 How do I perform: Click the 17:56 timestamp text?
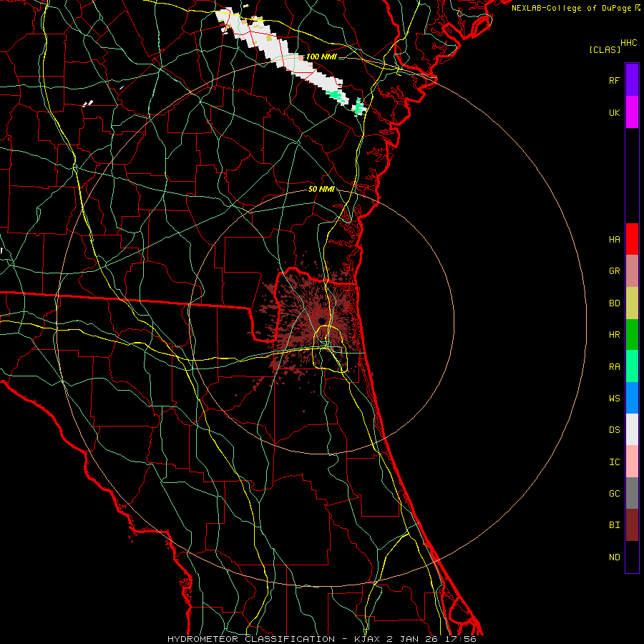pyautogui.click(x=461, y=639)
